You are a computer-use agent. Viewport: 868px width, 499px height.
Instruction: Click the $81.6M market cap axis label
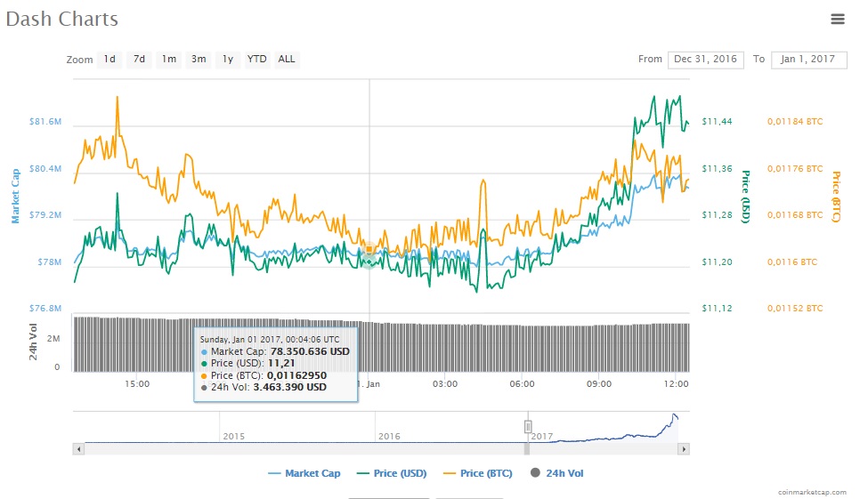coord(45,121)
